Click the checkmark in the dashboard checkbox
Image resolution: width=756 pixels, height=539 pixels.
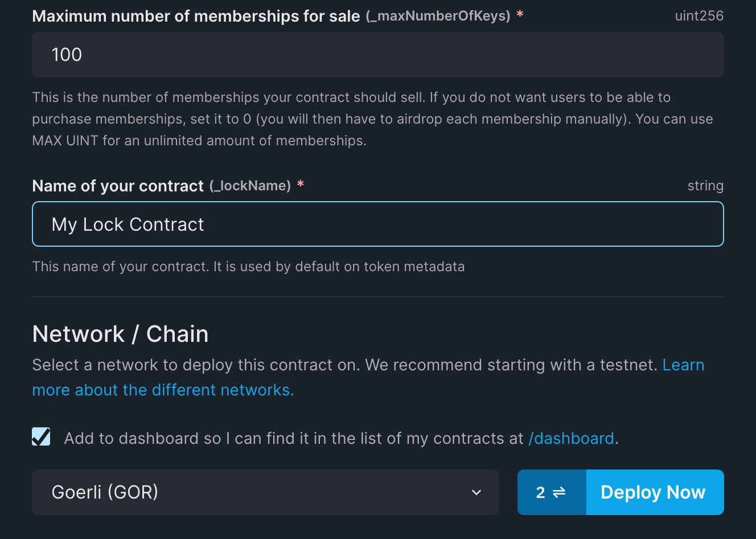41,436
